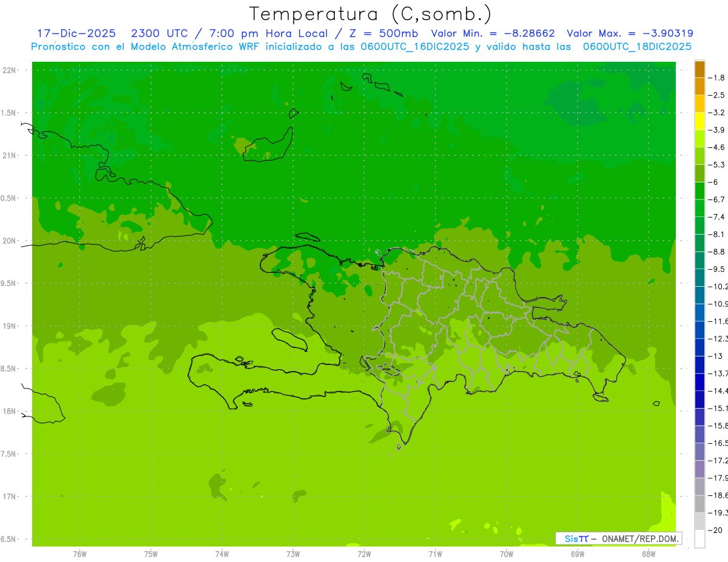This screenshot has width=728, height=562.
Task: Click the 22N latitude axis label
Action: click(x=9, y=70)
